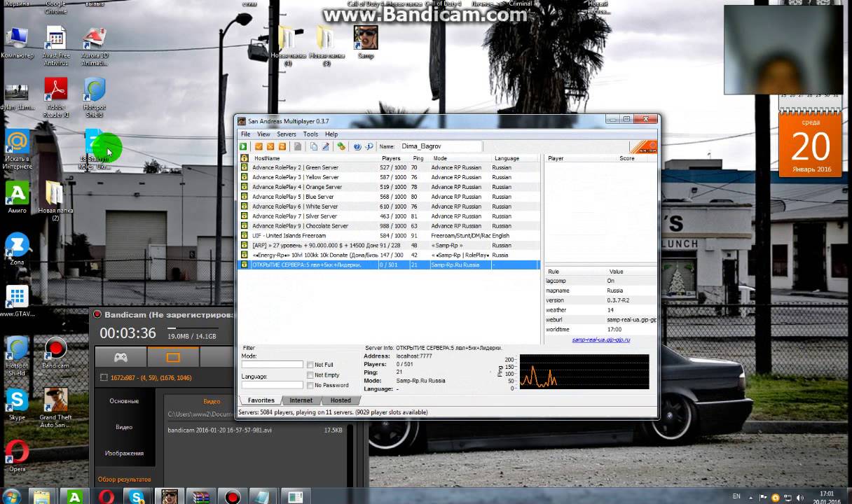Open the Амиго desktop shortcut
Image resolution: width=852 pixels, height=504 pixels.
coord(17,197)
